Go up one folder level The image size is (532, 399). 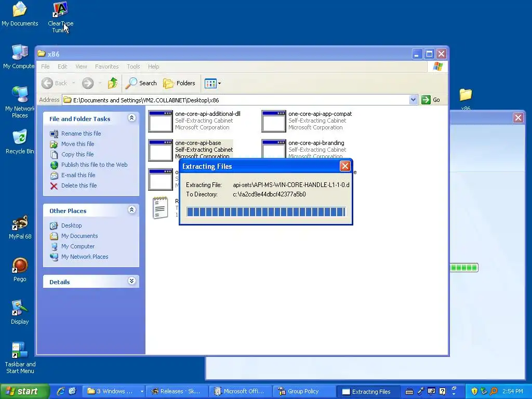coord(113,83)
